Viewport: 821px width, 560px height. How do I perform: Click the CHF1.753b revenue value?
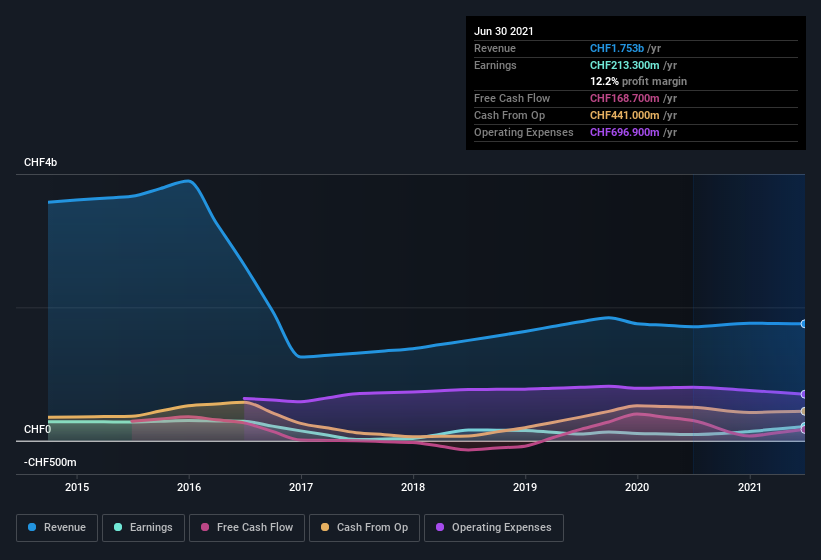point(617,48)
